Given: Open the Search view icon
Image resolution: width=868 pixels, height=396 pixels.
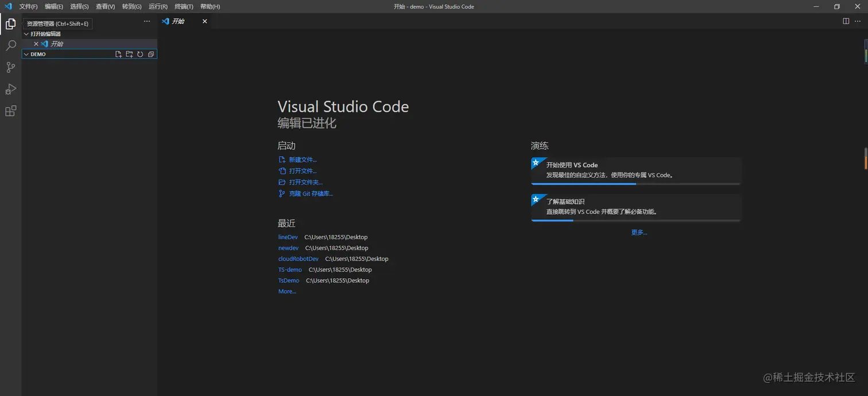Looking at the screenshot, I should 10,46.
